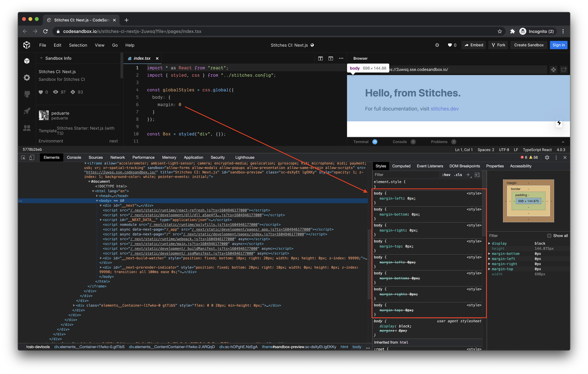Click the split editor layout icon above the code
This screenshot has width=588, height=374.
click(320, 58)
